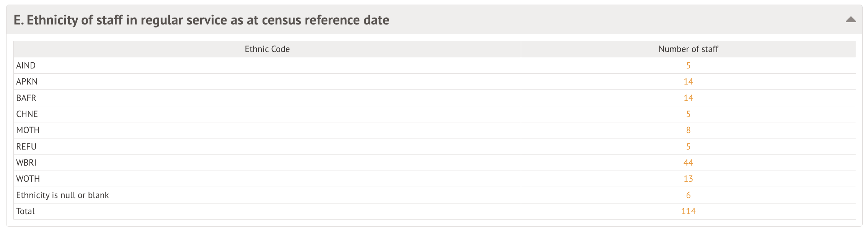Click the section E panel title
Viewport: 868px width, 231px height.
coord(201,20)
